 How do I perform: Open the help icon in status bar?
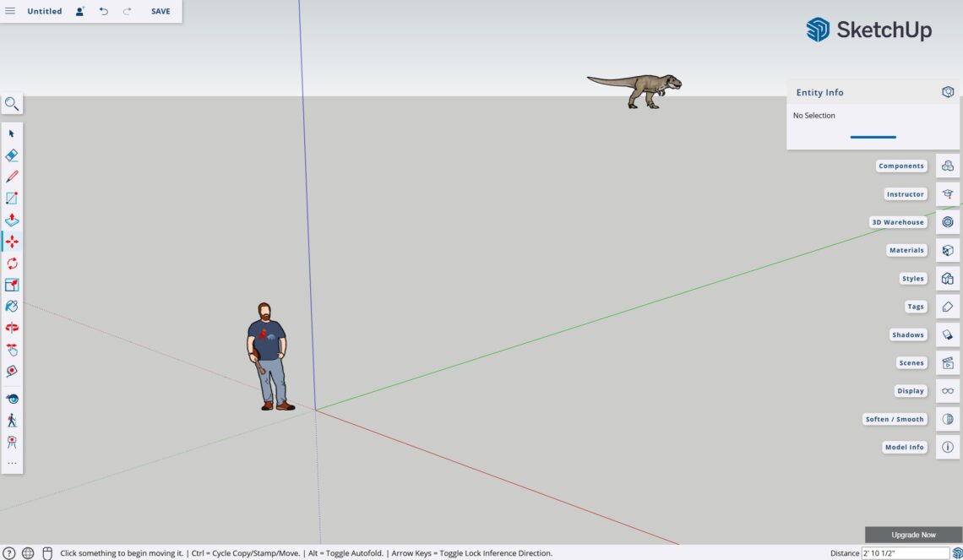point(9,553)
